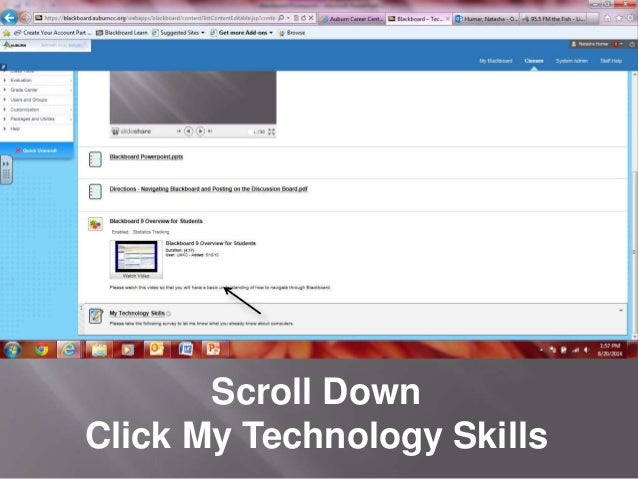Click the Internet Explorer taskbar icon
This screenshot has height=479, width=638.
coord(68,349)
